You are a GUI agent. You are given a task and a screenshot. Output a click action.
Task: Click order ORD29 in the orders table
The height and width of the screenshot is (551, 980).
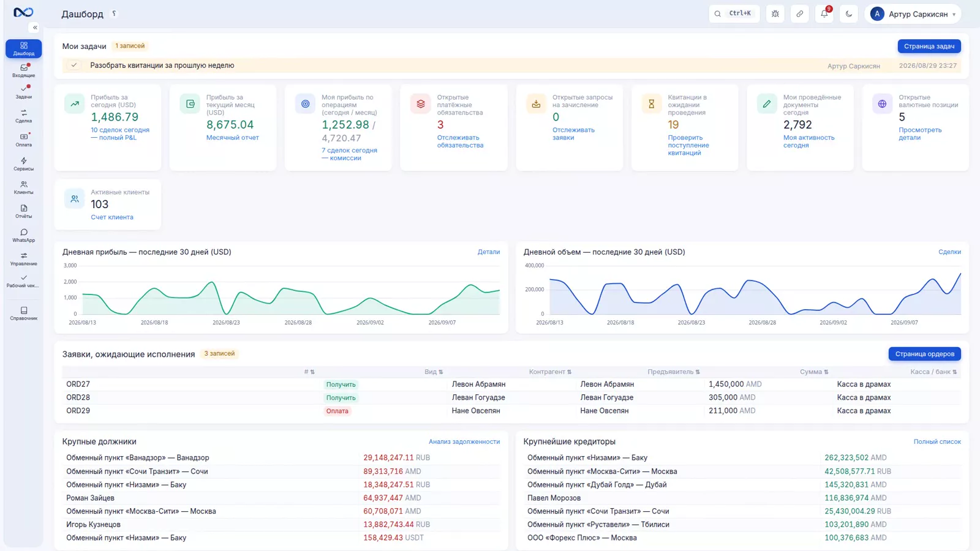tap(78, 411)
